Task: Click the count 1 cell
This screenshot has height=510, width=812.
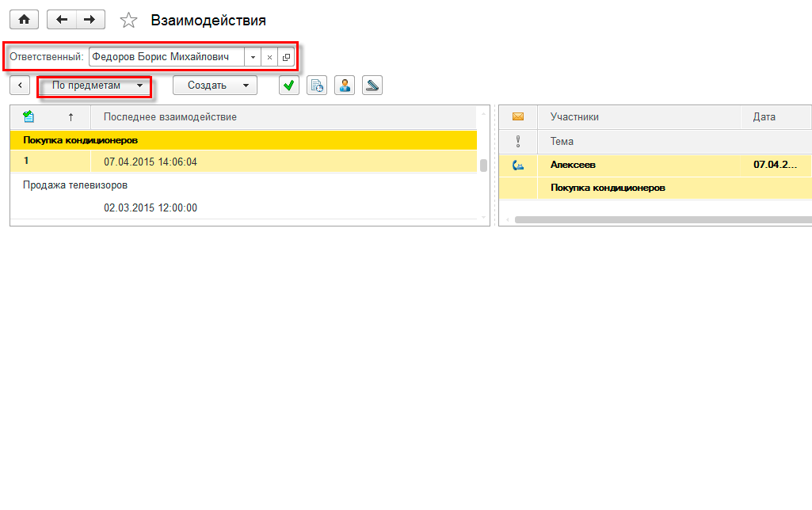Action: [x=50, y=162]
